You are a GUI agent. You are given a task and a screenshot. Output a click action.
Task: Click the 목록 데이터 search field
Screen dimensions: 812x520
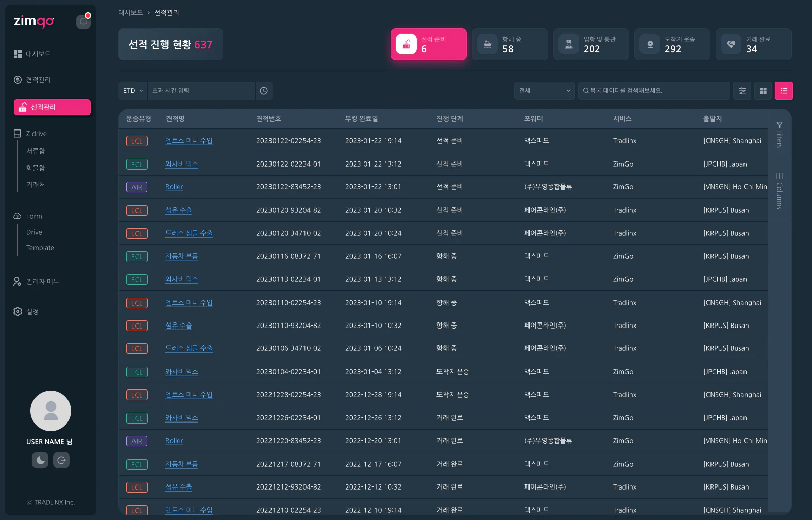(654, 90)
